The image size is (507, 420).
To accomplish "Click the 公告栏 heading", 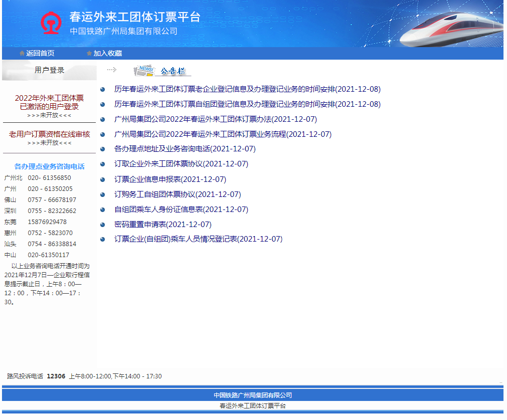I will [173, 71].
